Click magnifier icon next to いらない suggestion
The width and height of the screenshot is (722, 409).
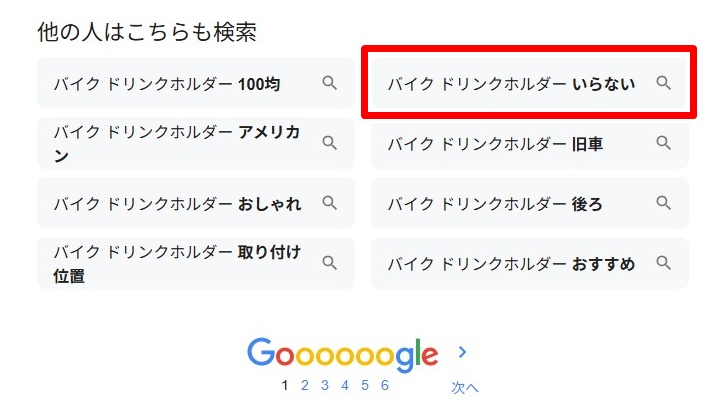[x=663, y=83]
